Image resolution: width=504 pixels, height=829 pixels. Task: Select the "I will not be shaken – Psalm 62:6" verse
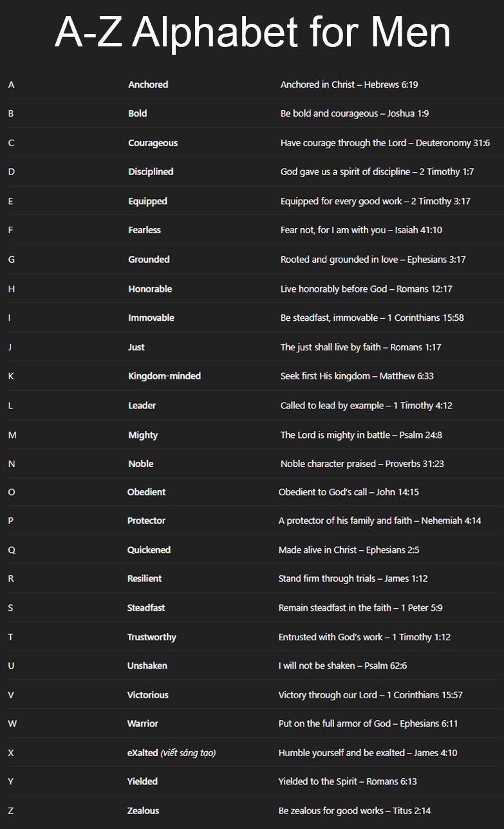coord(342,665)
